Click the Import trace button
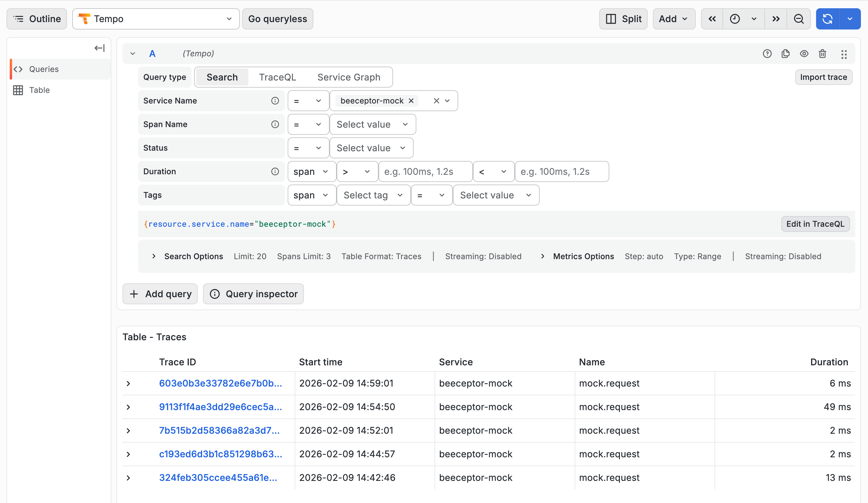The width and height of the screenshot is (868, 503). (x=823, y=77)
